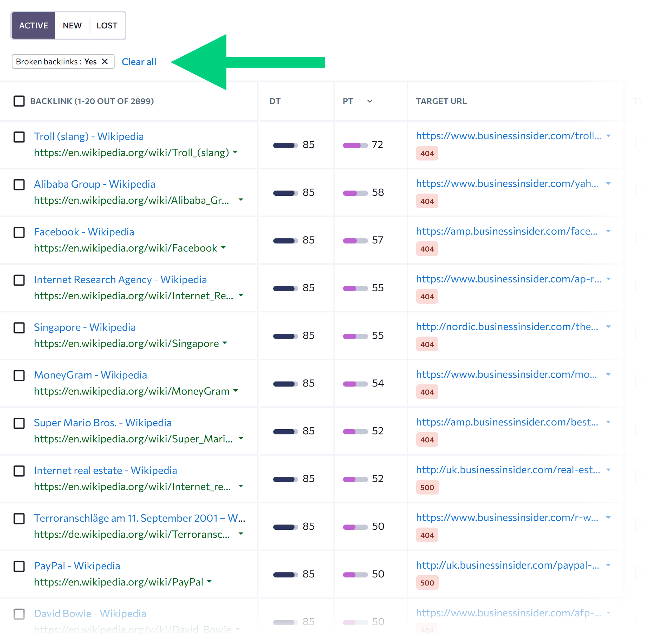650x644 pixels.
Task: Open Alibaba Group - Wikipedia link
Action: tap(95, 184)
